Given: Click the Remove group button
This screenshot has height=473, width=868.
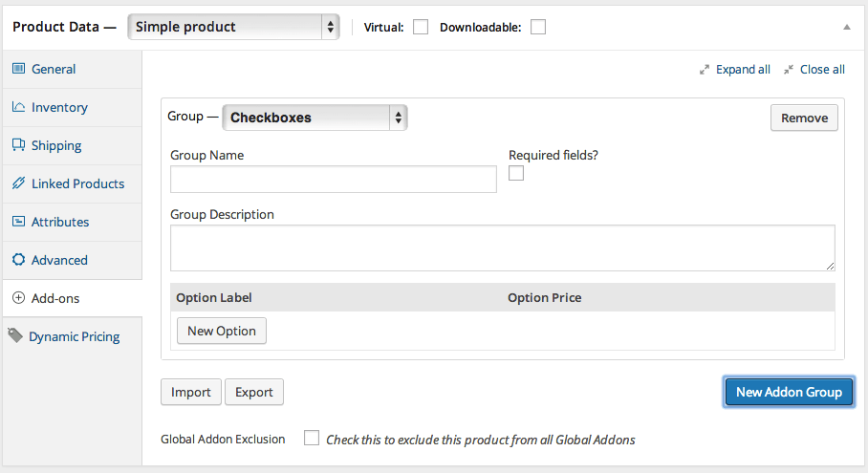Looking at the screenshot, I should click(x=804, y=118).
